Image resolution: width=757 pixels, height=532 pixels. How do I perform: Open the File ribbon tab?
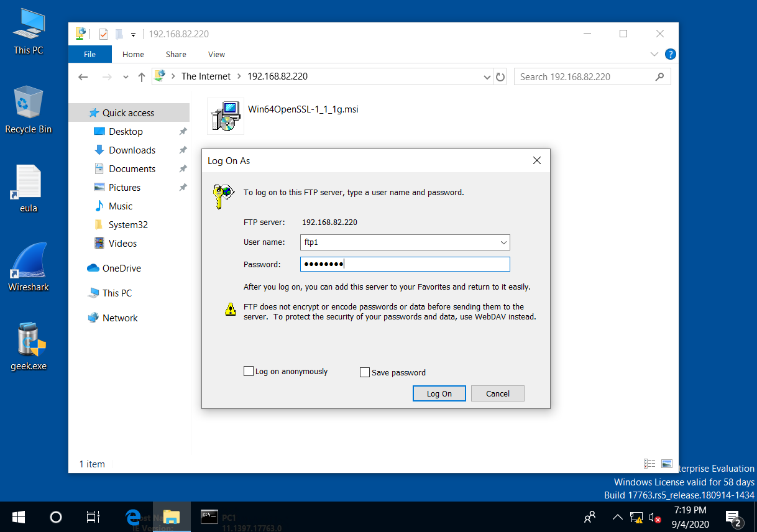click(x=90, y=54)
